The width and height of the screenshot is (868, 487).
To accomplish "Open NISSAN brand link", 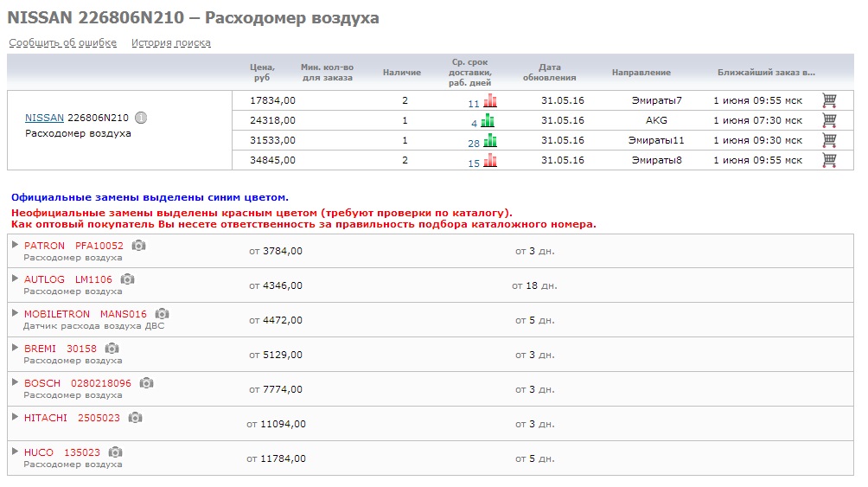I will click(x=44, y=118).
